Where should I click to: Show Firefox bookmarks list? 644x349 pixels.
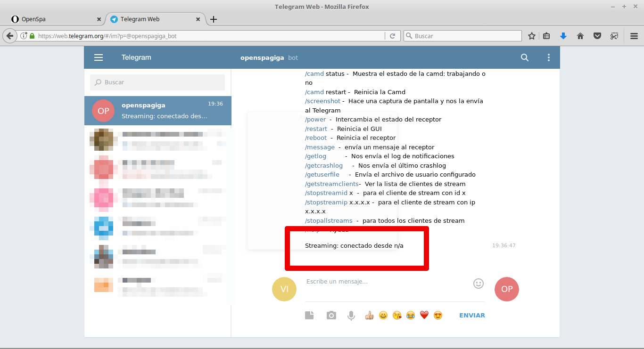[x=547, y=36]
